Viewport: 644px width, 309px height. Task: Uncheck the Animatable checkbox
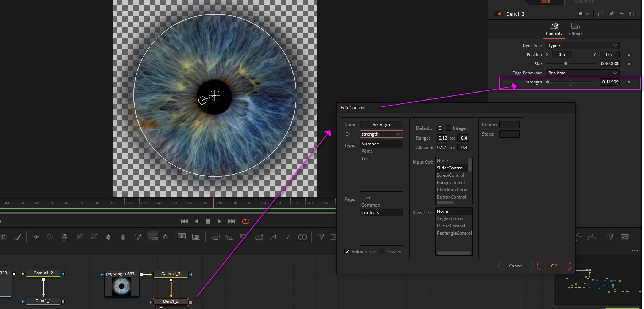(347, 251)
